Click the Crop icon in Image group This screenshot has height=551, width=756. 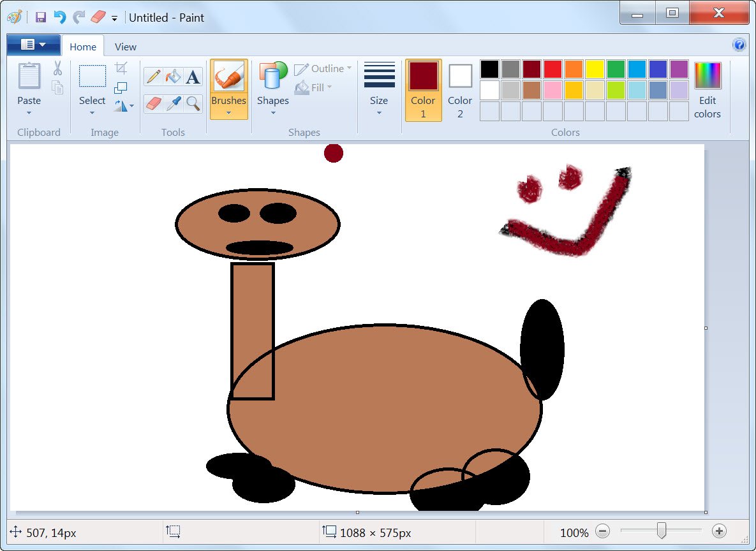pyautogui.click(x=121, y=68)
